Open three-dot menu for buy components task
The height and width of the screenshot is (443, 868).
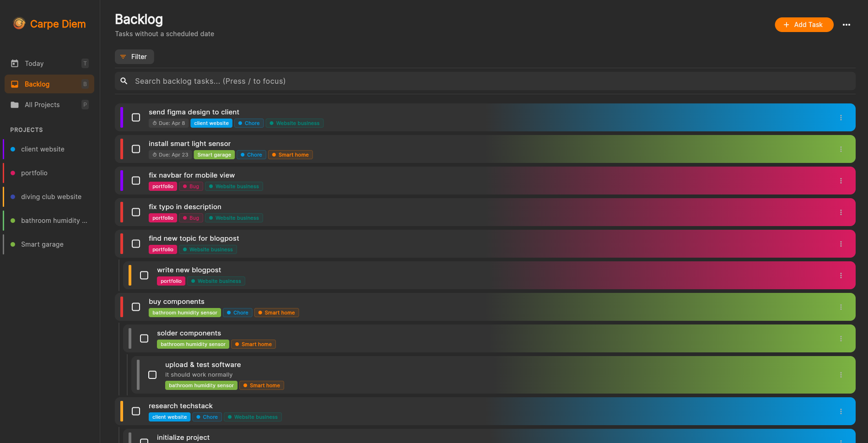(x=841, y=307)
